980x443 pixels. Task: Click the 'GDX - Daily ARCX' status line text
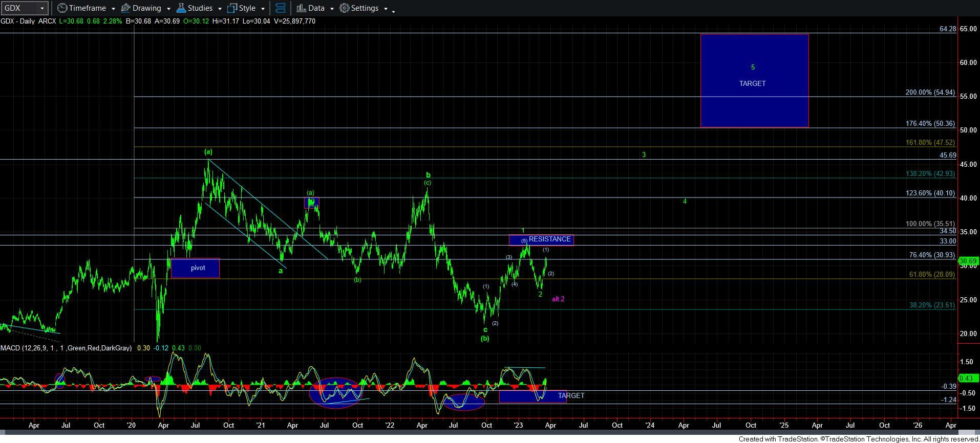pos(29,21)
